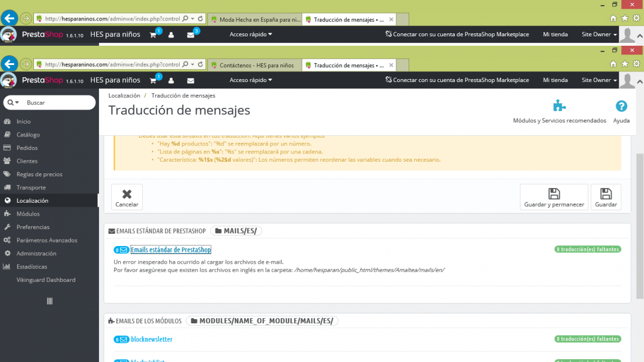Open Acceso rápido dropdown in back window
The image size is (644, 362).
[251, 34]
